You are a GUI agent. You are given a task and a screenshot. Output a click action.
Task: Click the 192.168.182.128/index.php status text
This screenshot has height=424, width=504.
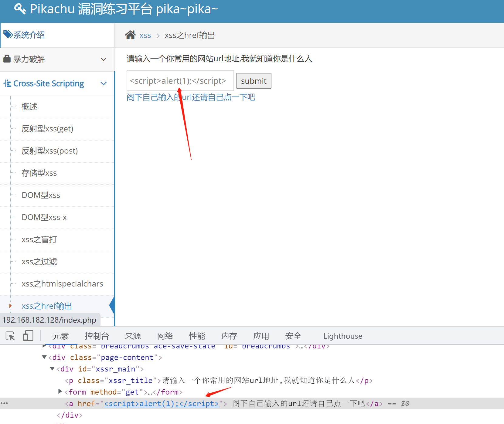click(x=49, y=320)
